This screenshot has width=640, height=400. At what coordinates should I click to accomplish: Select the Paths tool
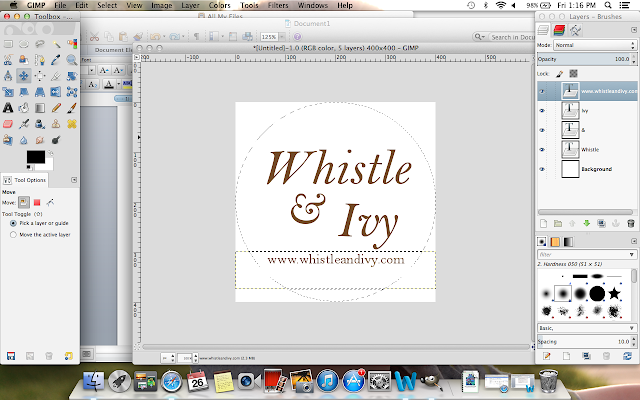40,60
